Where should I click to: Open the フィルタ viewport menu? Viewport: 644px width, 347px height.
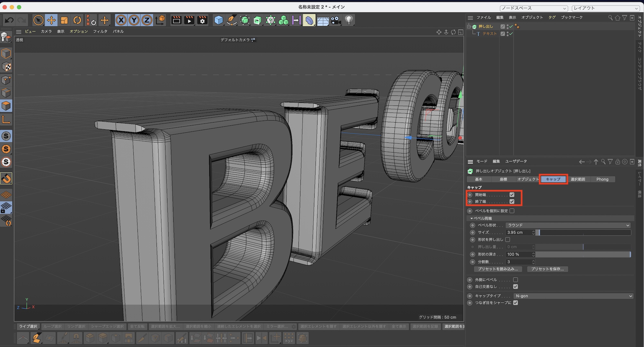(100, 32)
